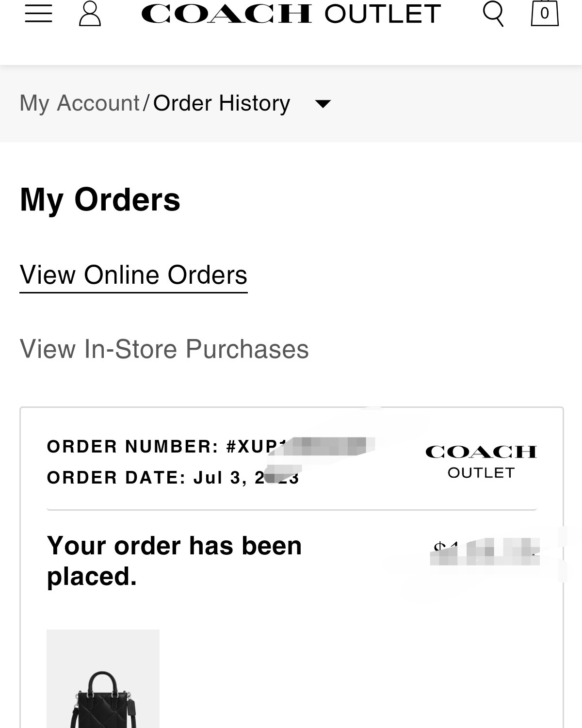Image resolution: width=582 pixels, height=728 pixels.
Task: Click 'Your order has been placed' status
Action: click(174, 561)
